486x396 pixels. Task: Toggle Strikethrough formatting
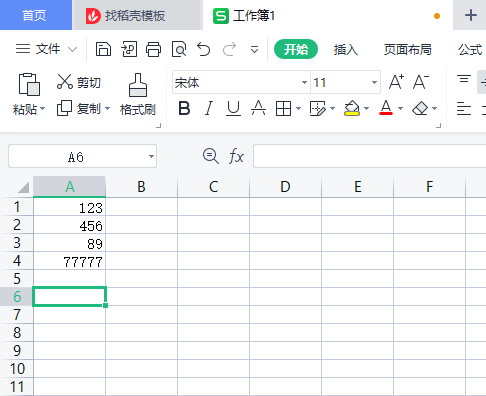click(258, 108)
